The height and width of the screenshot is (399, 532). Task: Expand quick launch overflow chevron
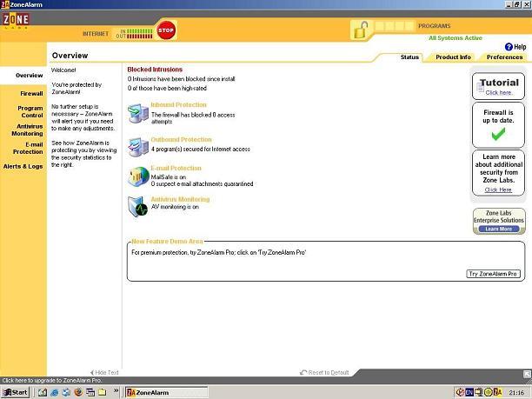tap(116, 390)
